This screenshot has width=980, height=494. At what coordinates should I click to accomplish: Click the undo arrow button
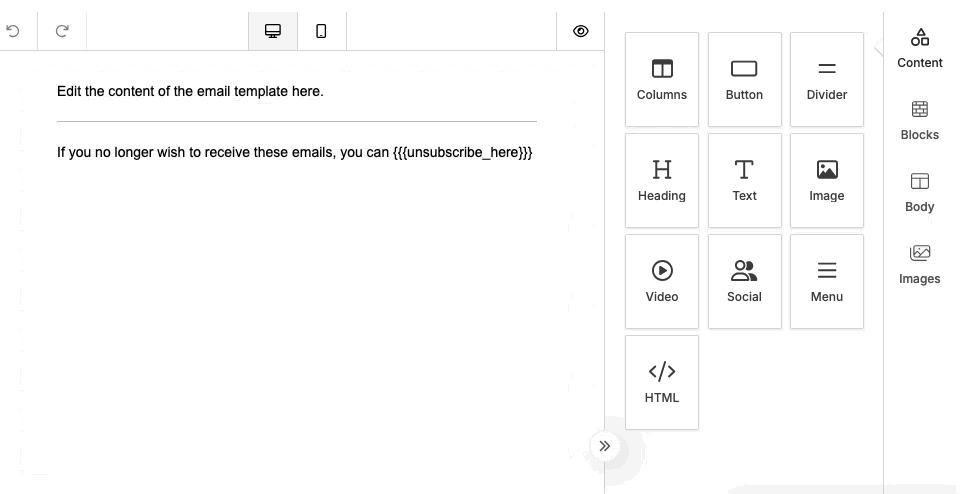point(13,31)
